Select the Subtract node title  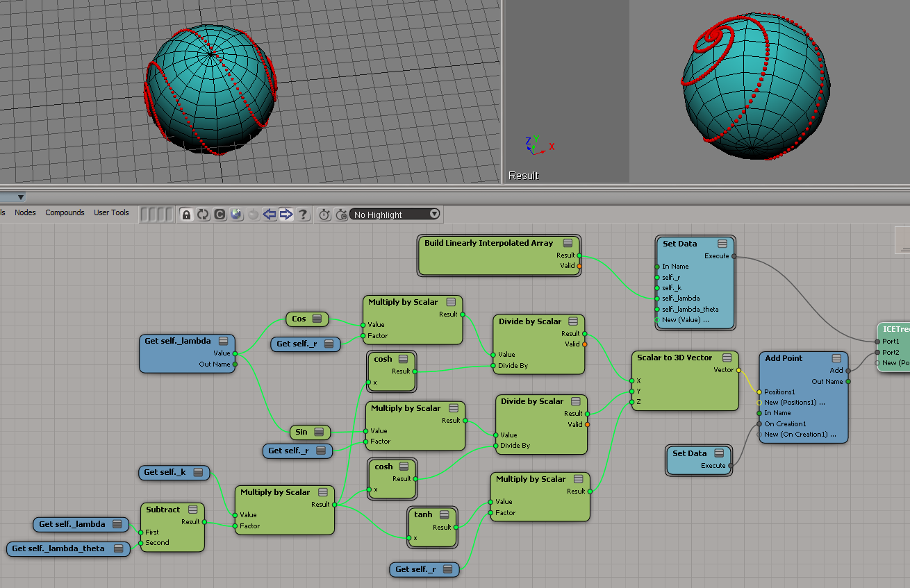point(163,510)
